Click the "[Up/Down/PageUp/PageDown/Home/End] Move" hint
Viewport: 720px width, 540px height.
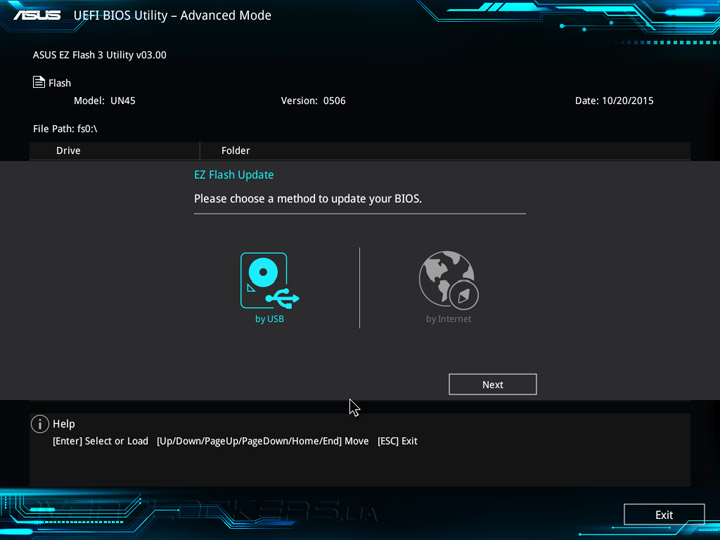pos(263,441)
